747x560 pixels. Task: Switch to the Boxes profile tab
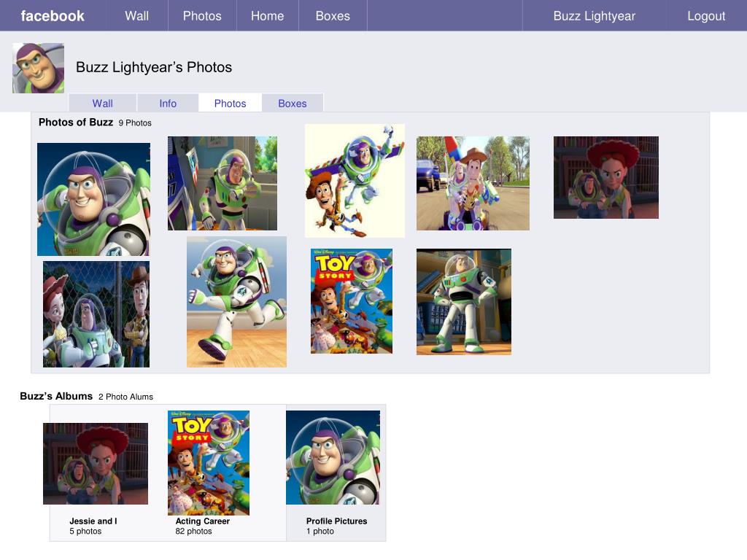pyautogui.click(x=292, y=104)
